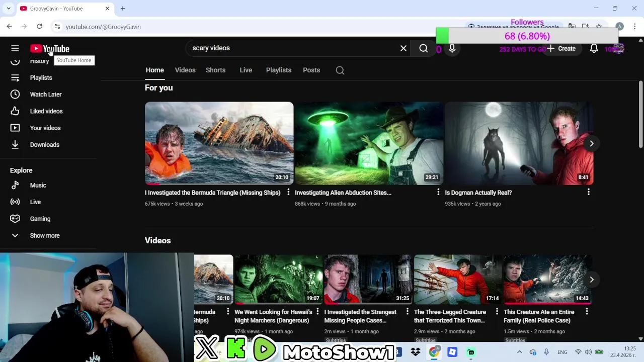This screenshot has width=644, height=362.
Task: Open title 'Investigating Alien Abduction Sites...'
Action: click(343, 193)
